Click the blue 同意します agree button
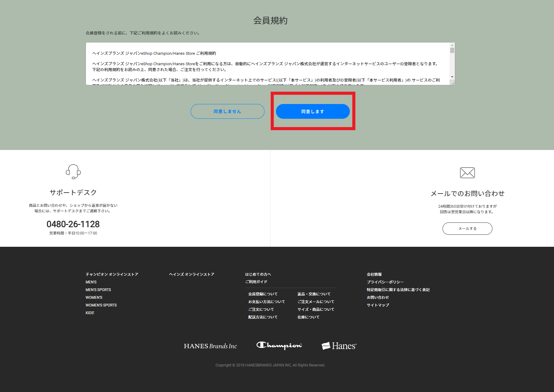The width and height of the screenshot is (554, 392). 313,111
